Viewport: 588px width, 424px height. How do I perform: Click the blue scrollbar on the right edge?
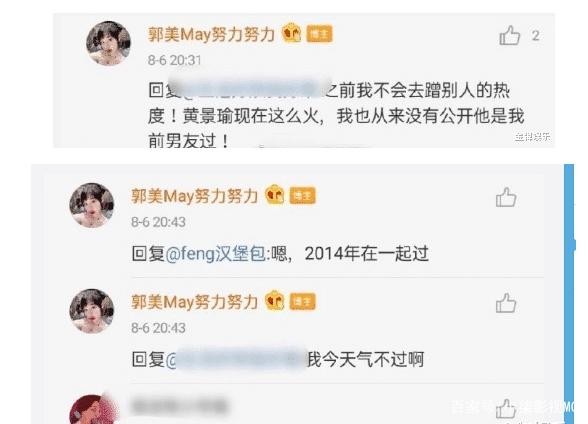pos(569,294)
